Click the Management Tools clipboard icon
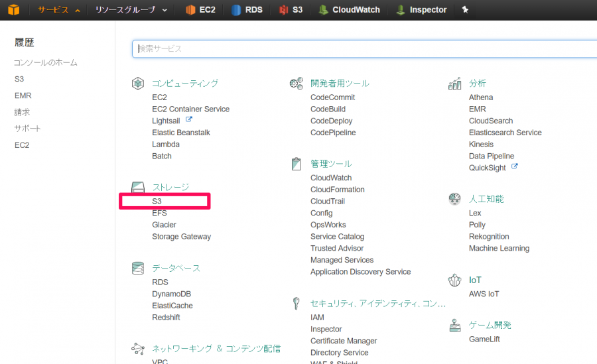 click(x=297, y=164)
